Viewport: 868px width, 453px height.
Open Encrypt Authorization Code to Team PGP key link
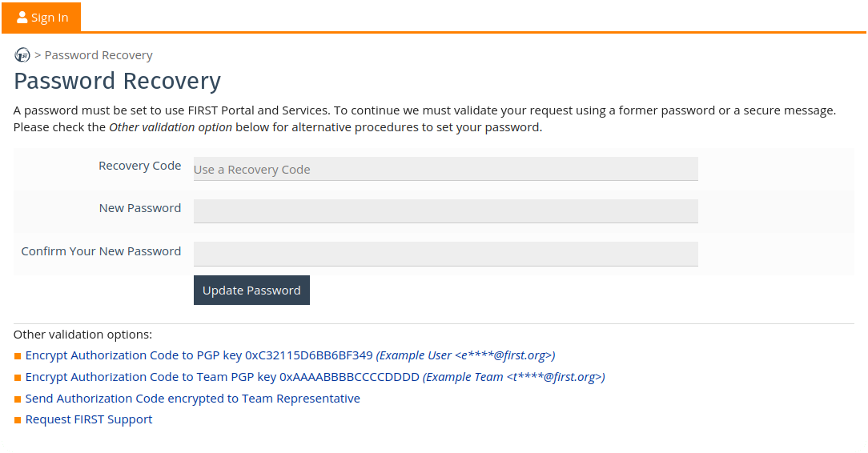click(315, 377)
